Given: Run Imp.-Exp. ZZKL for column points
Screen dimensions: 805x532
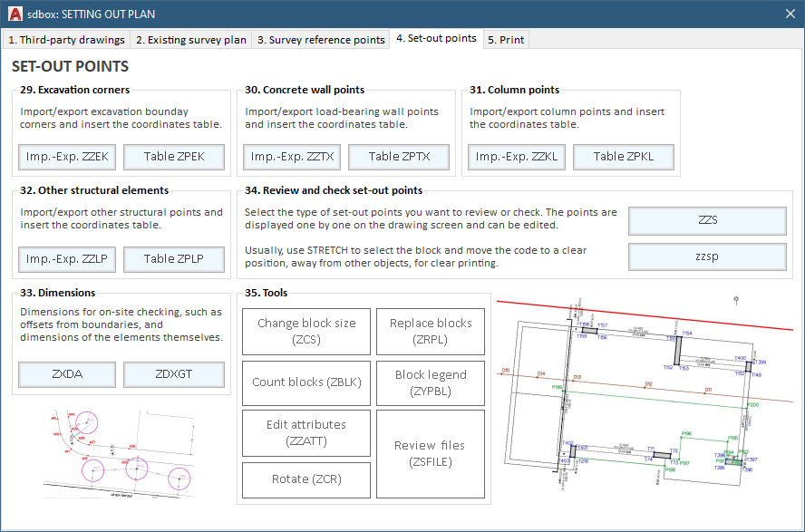Looking at the screenshot, I should (517, 157).
